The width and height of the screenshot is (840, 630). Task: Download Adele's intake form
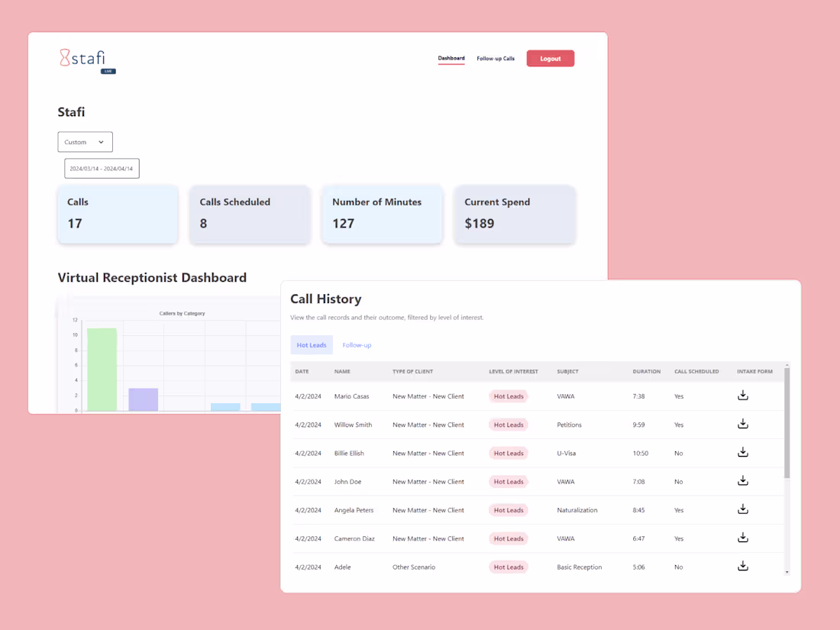coord(742,566)
